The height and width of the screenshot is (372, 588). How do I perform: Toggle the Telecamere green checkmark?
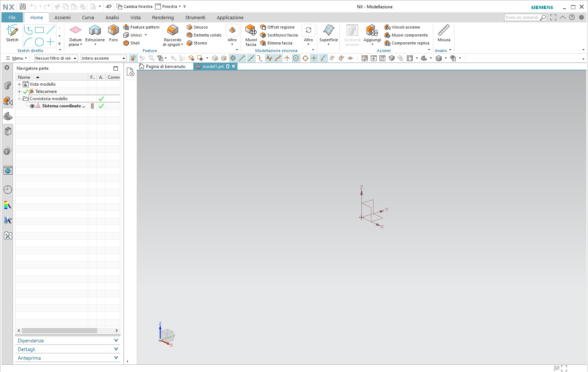coord(26,91)
